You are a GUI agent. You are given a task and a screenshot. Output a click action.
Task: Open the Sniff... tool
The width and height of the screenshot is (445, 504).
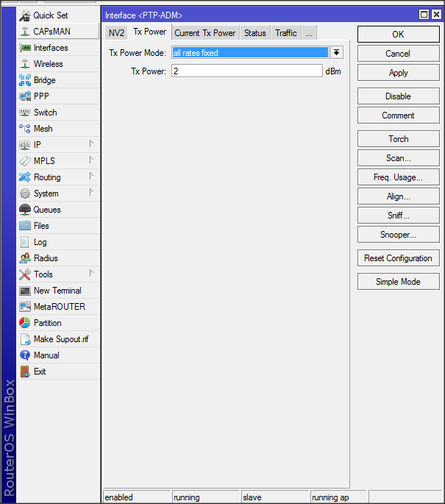pyautogui.click(x=399, y=216)
